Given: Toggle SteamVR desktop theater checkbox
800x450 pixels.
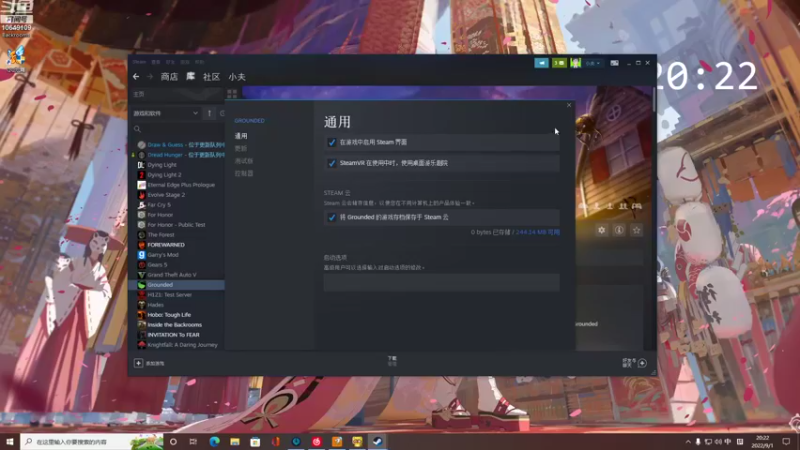Looking at the screenshot, I should coord(332,163).
